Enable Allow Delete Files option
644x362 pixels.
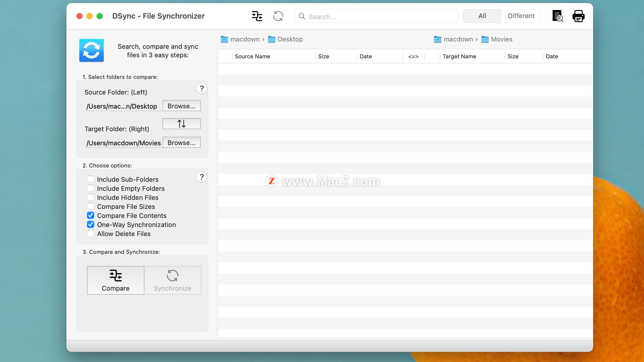click(x=91, y=234)
